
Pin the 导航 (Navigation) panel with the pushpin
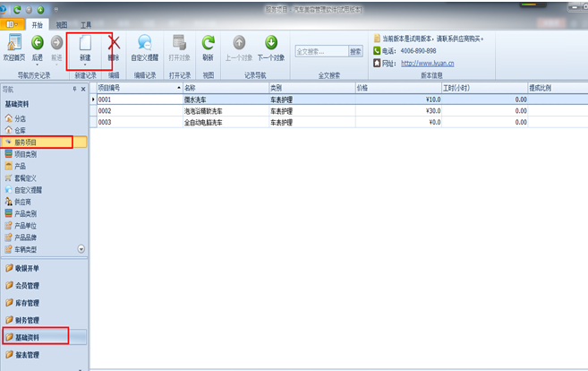pos(74,90)
